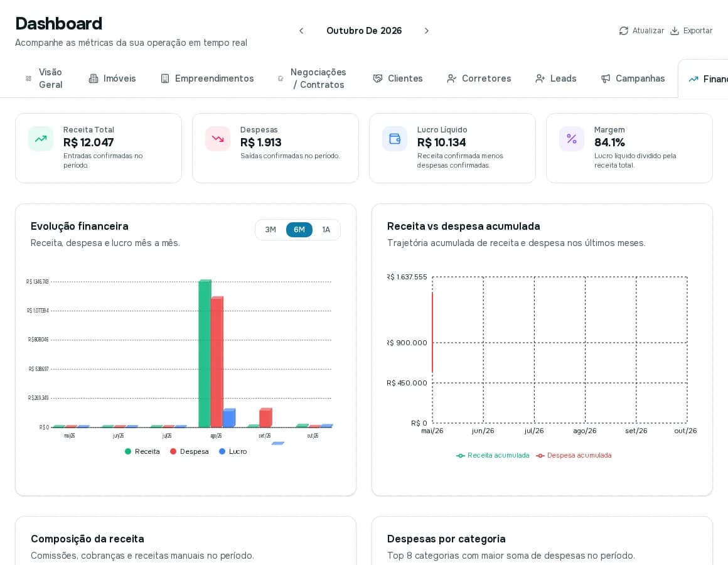
Task: Click the R$ 1.637.555 axis label
Action: [407, 277]
